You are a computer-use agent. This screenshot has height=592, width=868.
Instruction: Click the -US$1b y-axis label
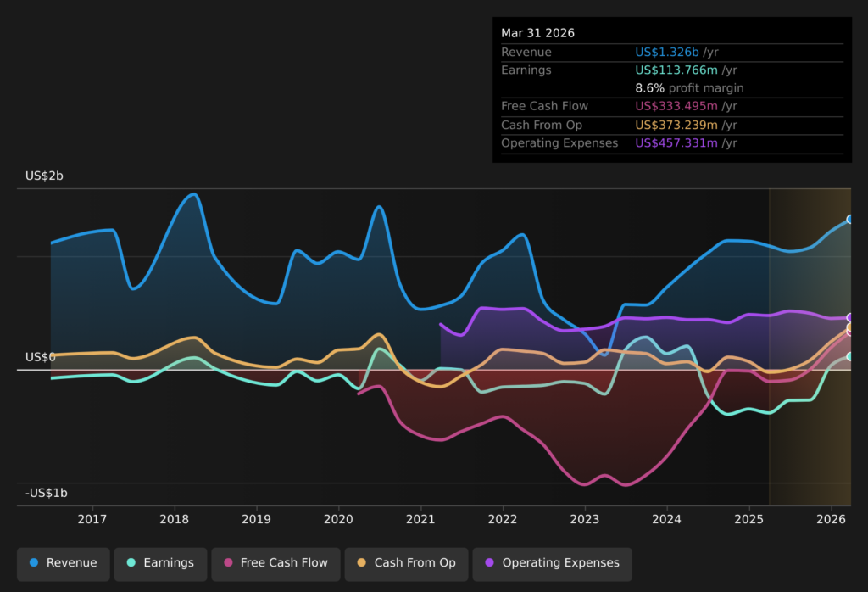pyautogui.click(x=47, y=493)
